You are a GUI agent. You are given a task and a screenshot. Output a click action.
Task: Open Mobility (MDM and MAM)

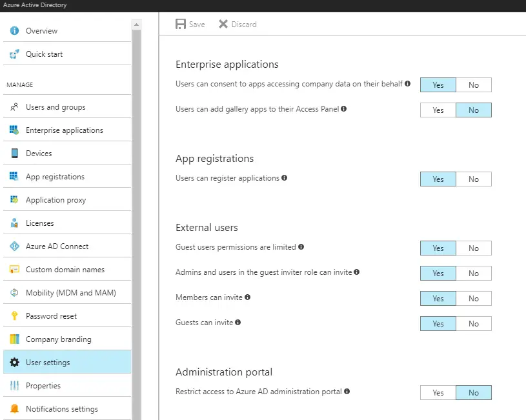pyautogui.click(x=67, y=292)
